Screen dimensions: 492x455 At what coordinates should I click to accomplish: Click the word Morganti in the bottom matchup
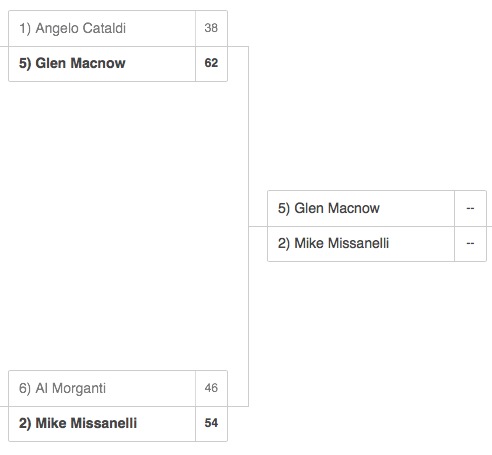tap(79, 388)
